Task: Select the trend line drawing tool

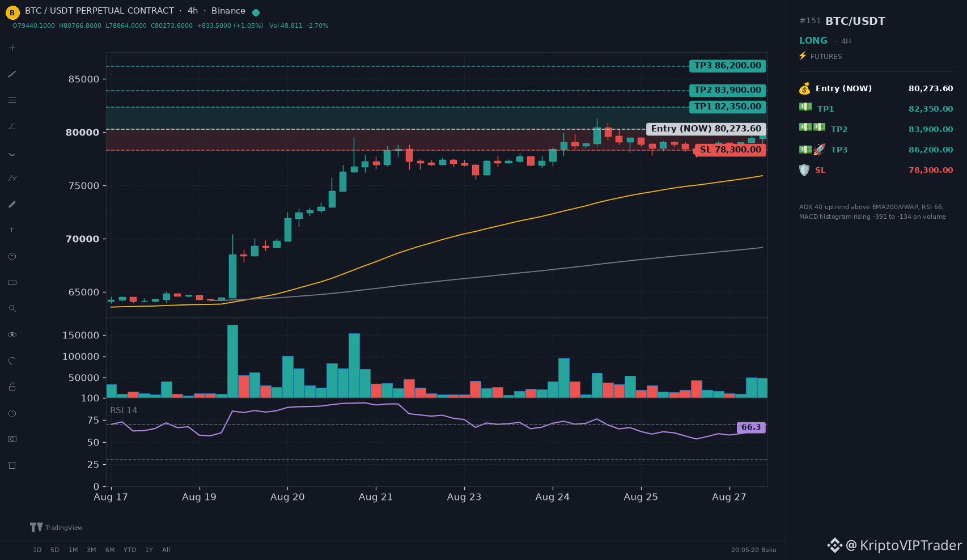Action: 12,74
